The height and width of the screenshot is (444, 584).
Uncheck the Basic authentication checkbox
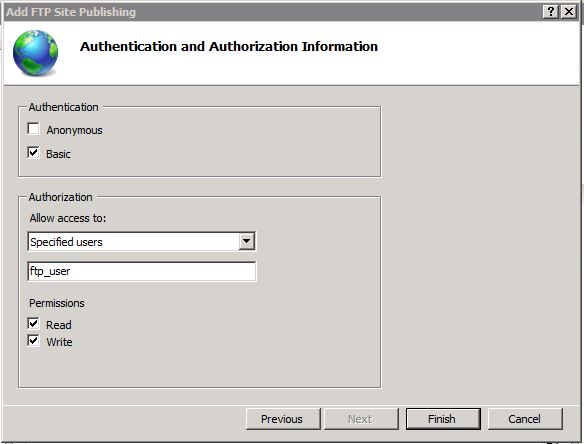point(34,153)
